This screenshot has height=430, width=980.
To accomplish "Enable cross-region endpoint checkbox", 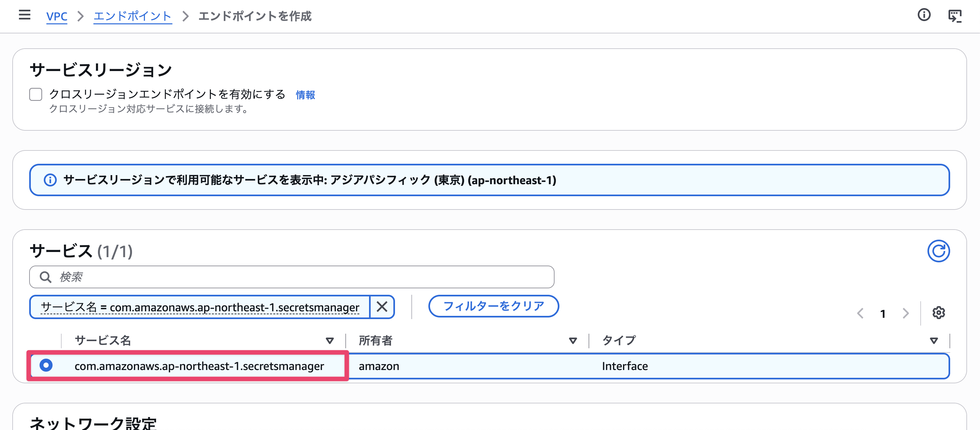I will tap(36, 94).
